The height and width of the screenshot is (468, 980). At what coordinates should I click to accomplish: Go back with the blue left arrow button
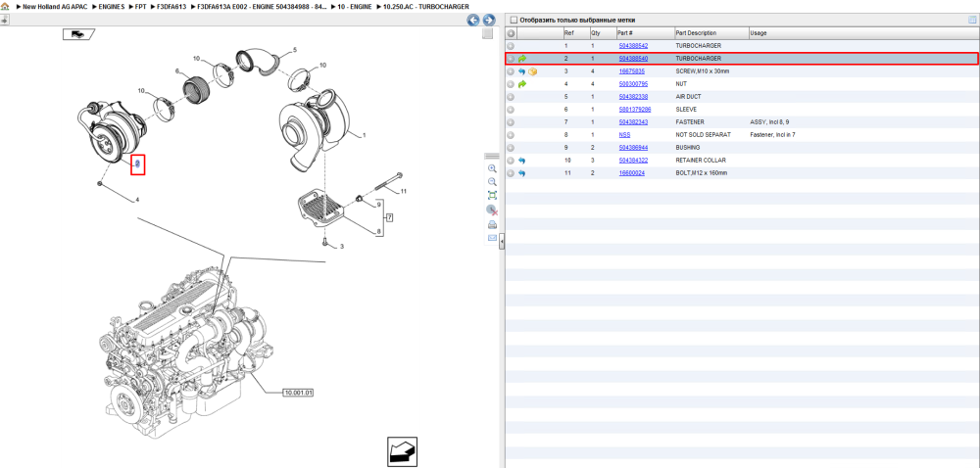click(473, 20)
